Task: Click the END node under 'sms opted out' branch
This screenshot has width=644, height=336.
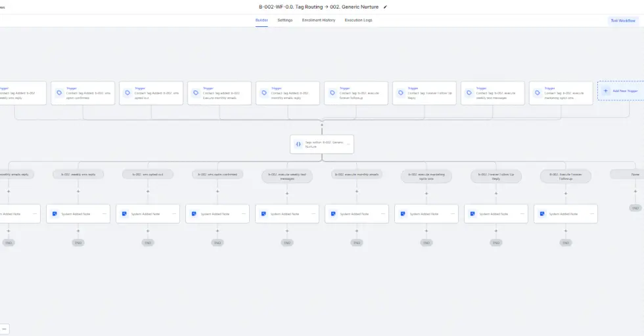Action: (148, 243)
